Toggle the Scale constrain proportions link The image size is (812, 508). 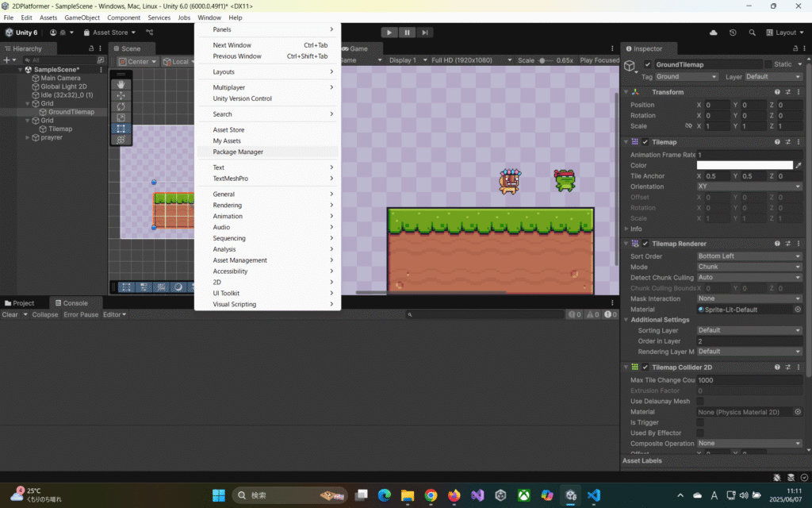688,126
